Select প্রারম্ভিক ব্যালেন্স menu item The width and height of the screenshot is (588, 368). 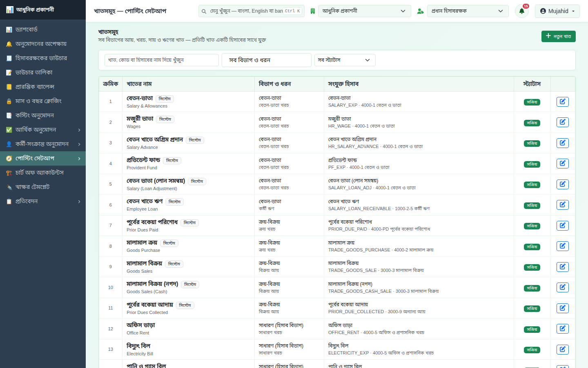click(43, 87)
